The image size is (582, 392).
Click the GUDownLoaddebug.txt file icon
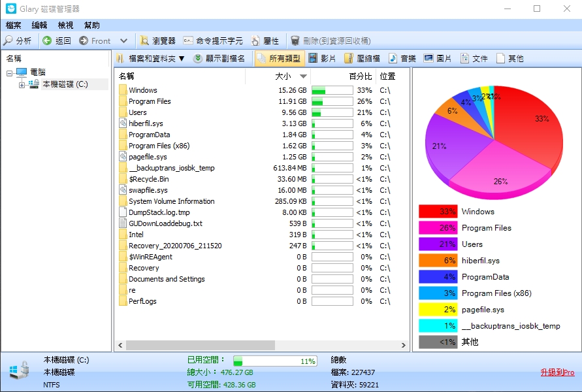click(x=123, y=223)
